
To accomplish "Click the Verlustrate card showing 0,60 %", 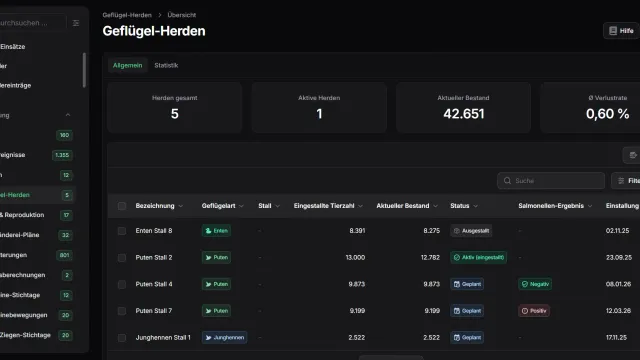I will coord(590,108).
